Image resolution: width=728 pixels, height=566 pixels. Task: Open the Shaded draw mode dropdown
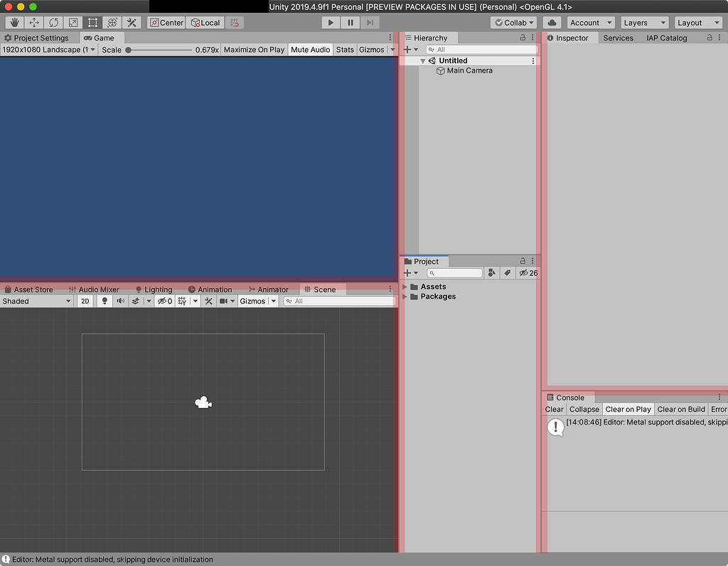click(36, 301)
